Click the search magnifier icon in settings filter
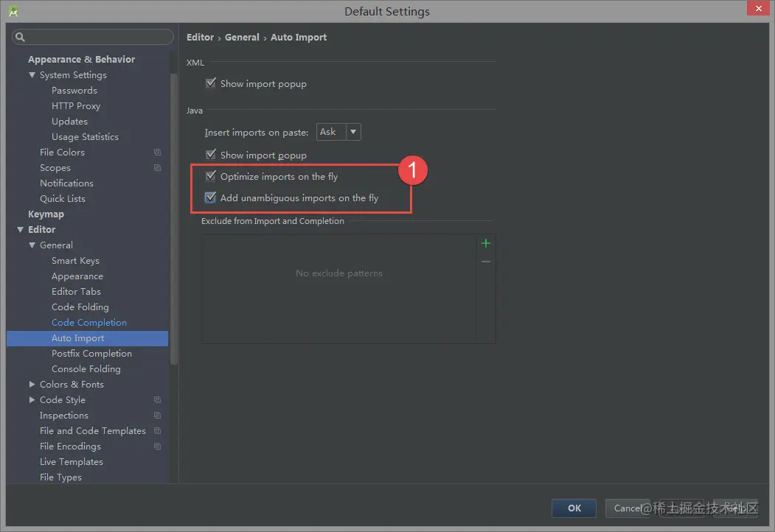The width and height of the screenshot is (775, 532). coord(20,37)
